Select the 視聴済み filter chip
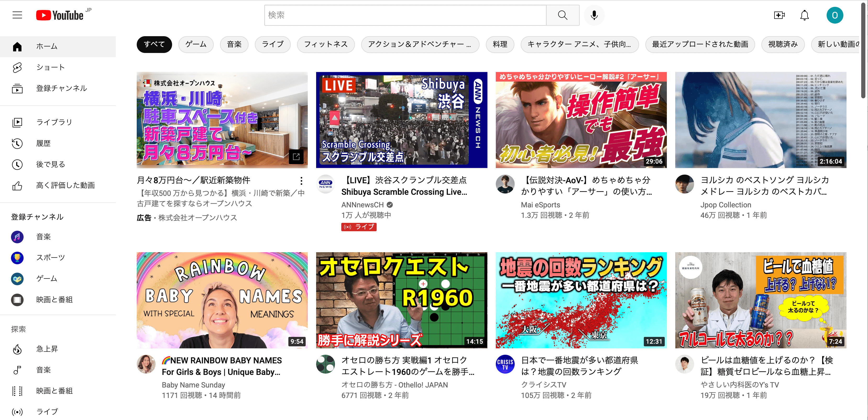 pyautogui.click(x=783, y=44)
